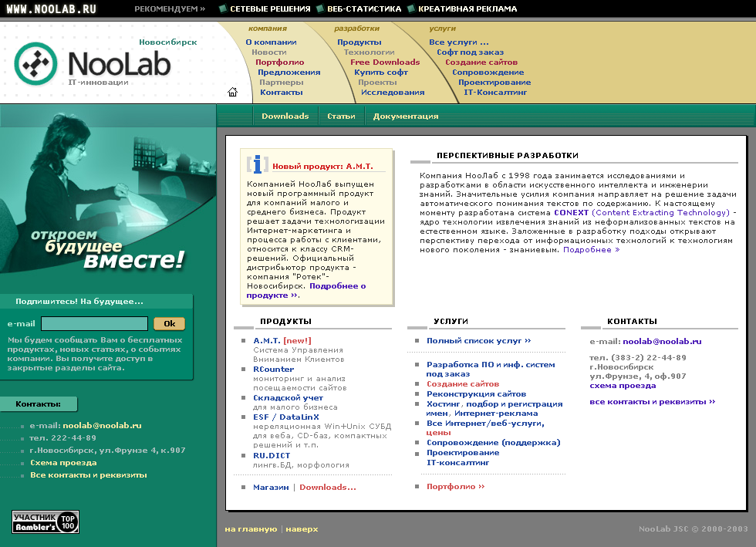The image size is (756, 547).
Task: Open Продукты in the разработки menu
Action: (359, 42)
